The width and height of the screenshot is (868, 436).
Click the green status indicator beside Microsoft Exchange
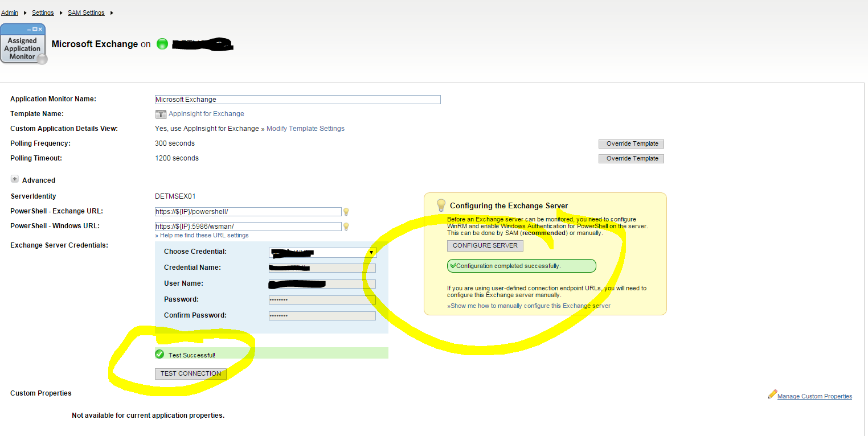[x=162, y=44]
